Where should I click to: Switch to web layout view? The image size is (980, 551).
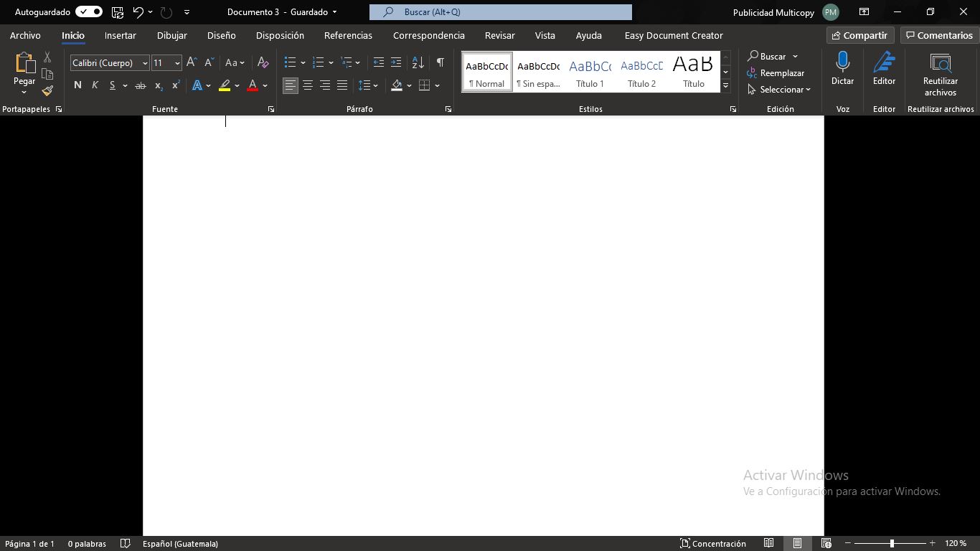pyautogui.click(x=826, y=543)
